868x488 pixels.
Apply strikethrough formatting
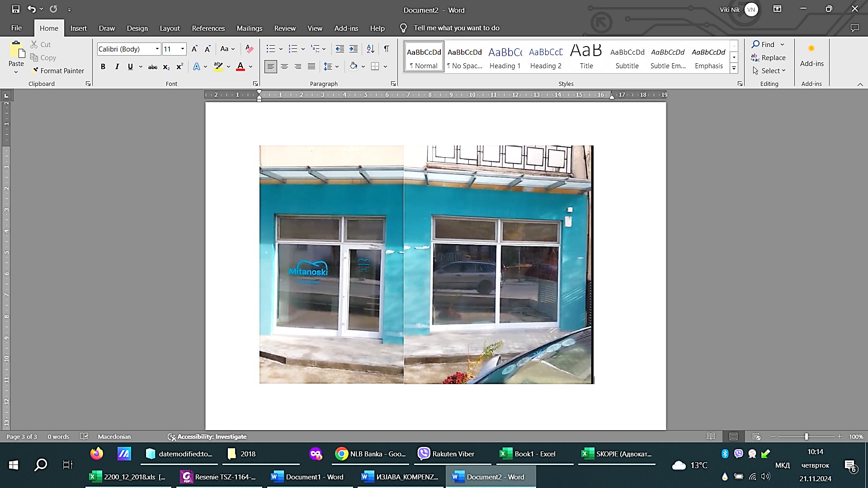(x=153, y=67)
